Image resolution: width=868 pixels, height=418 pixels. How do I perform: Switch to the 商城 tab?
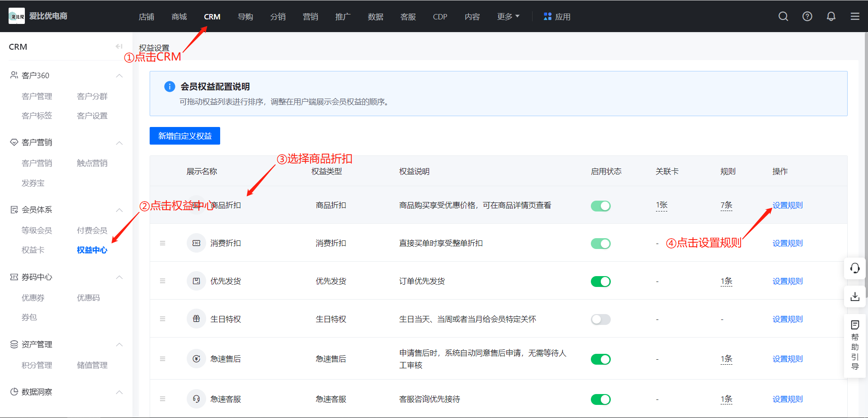click(179, 17)
